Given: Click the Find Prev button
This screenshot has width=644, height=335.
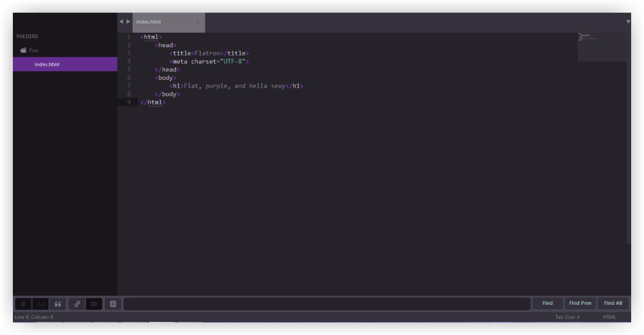Looking at the screenshot, I should 580,303.
